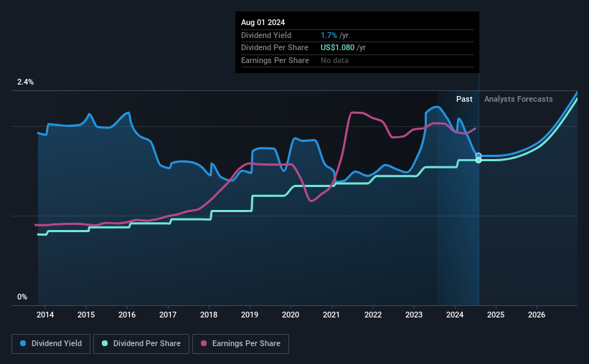Image resolution: width=589 pixels, height=364 pixels.
Task: Click the 'Dividend Yield' tooltip row label
Action: (x=266, y=35)
